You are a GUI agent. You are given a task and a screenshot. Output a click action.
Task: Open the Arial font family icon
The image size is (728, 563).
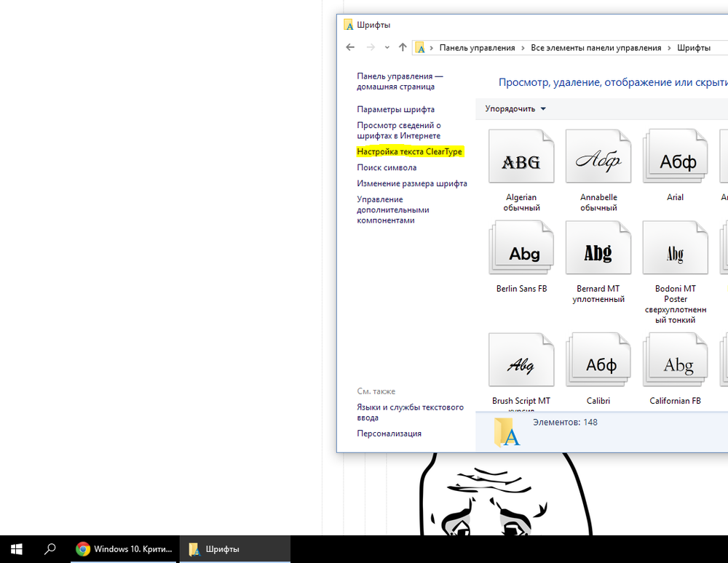point(676,157)
